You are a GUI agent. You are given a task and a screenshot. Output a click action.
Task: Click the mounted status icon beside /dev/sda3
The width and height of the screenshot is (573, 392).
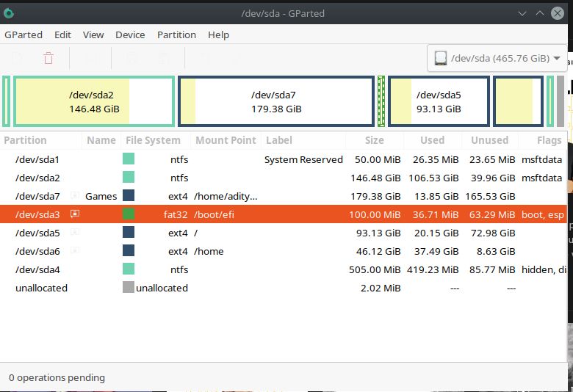75,214
